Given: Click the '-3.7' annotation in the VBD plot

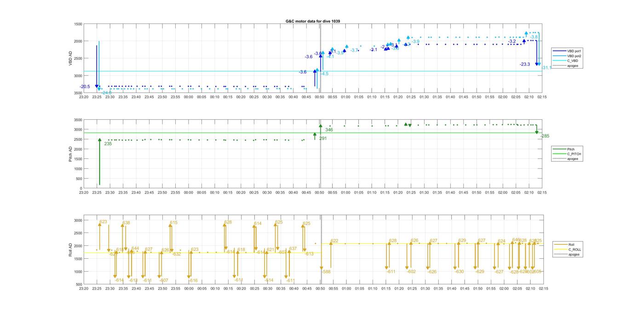Looking at the screenshot, I should coord(354,50).
